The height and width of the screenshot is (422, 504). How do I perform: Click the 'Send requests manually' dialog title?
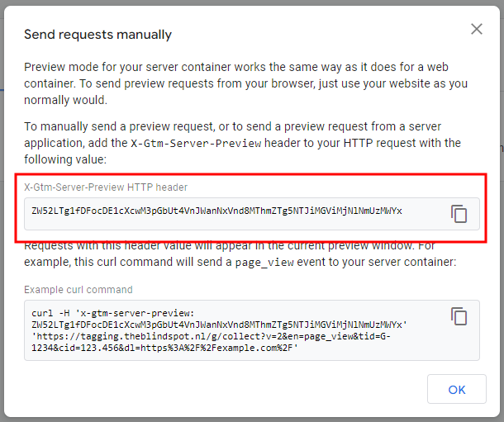[97, 35]
